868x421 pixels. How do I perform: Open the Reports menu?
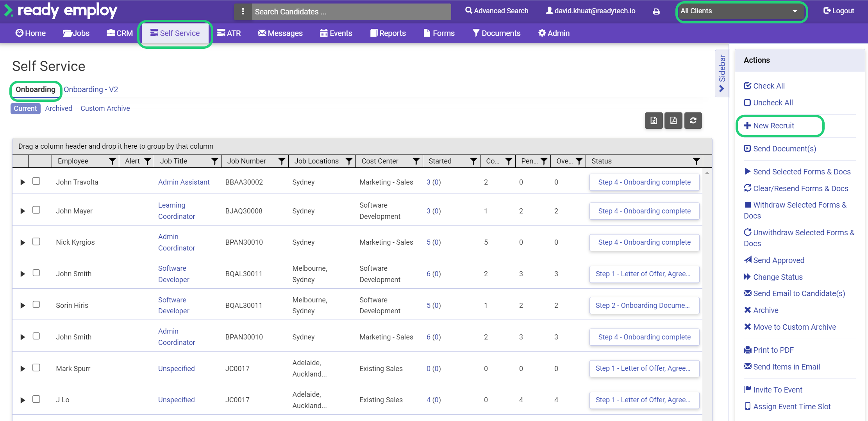click(388, 33)
